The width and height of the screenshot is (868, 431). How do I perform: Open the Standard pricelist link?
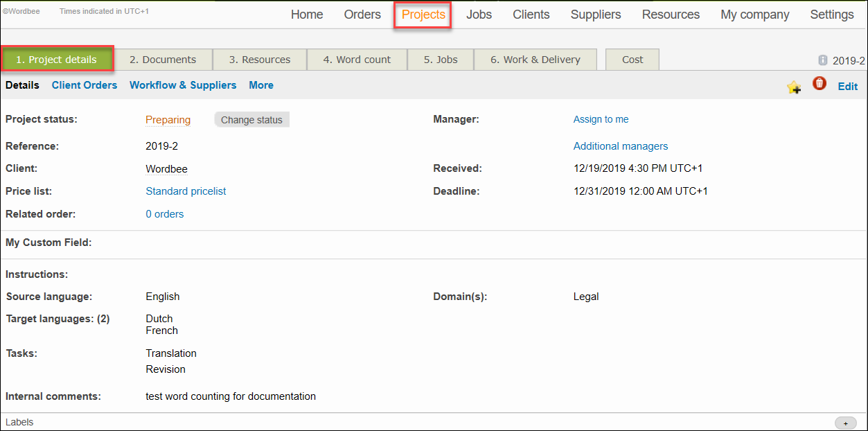[x=186, y=191]
